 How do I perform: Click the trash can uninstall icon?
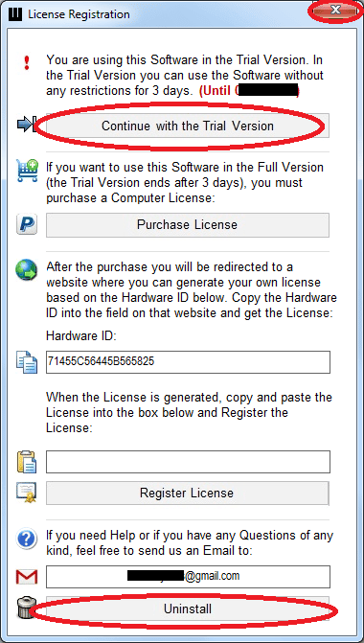point(24,609)
